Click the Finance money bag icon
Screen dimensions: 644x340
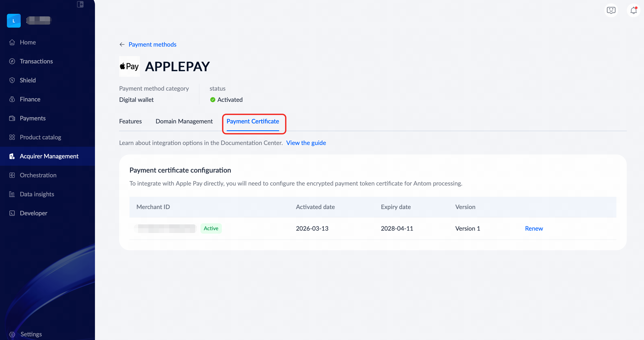(12, 99)
